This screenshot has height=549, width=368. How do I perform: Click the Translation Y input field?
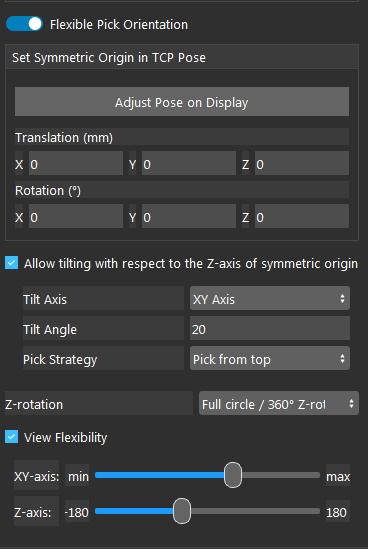click(189, 164)
